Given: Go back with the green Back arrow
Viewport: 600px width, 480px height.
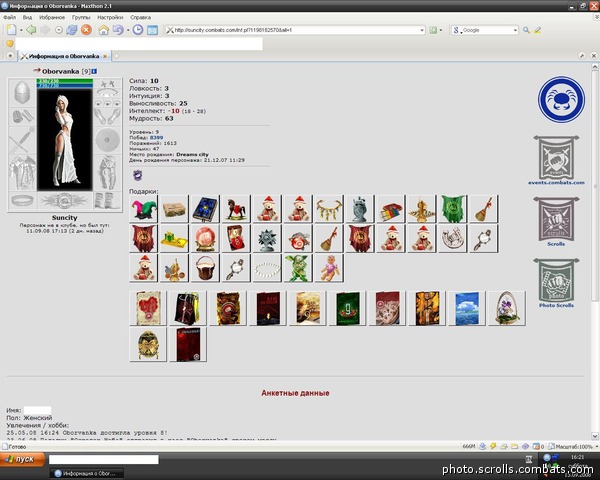Looking at the screenshot, I should 31,30.
